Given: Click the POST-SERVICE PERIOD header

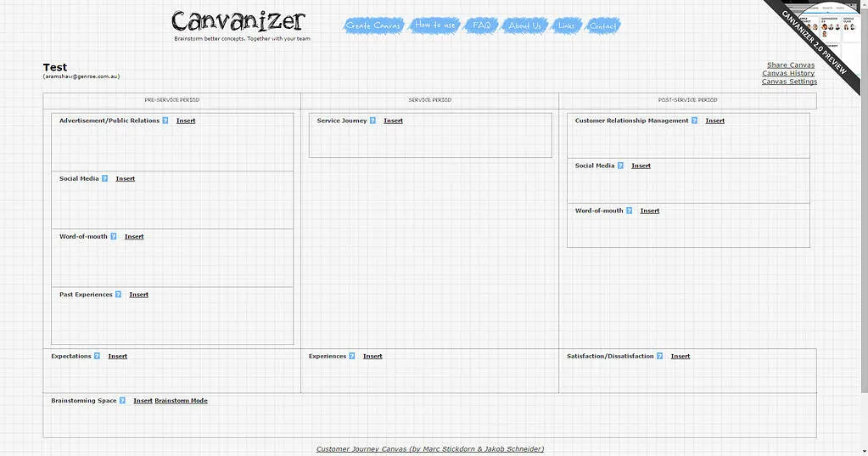Looking at the screenshot, I should click(687, 100).
